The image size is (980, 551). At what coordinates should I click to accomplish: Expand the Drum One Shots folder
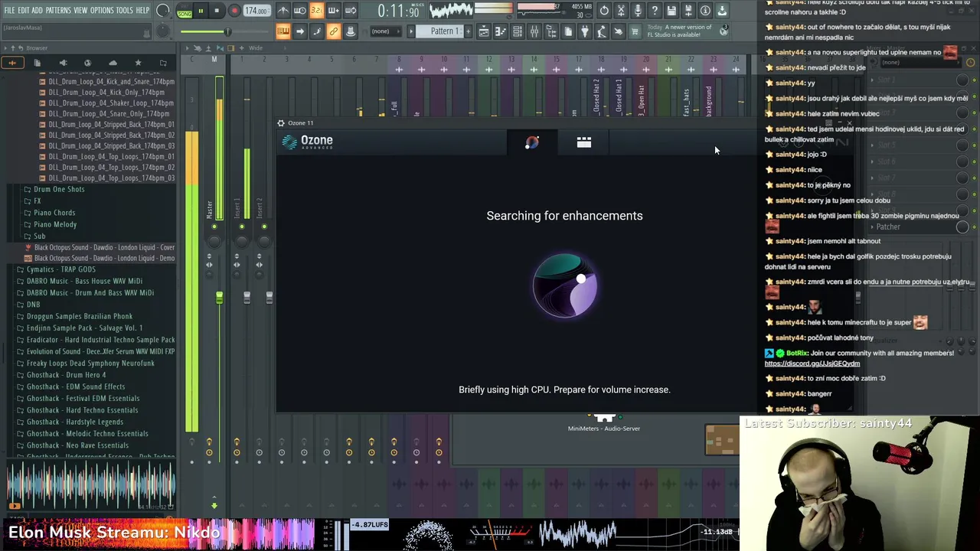point(58,189)
